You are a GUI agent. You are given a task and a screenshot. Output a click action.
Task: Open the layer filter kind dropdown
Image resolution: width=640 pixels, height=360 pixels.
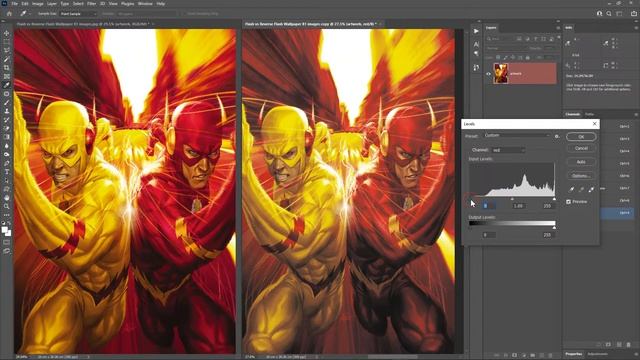click(500, 39)
